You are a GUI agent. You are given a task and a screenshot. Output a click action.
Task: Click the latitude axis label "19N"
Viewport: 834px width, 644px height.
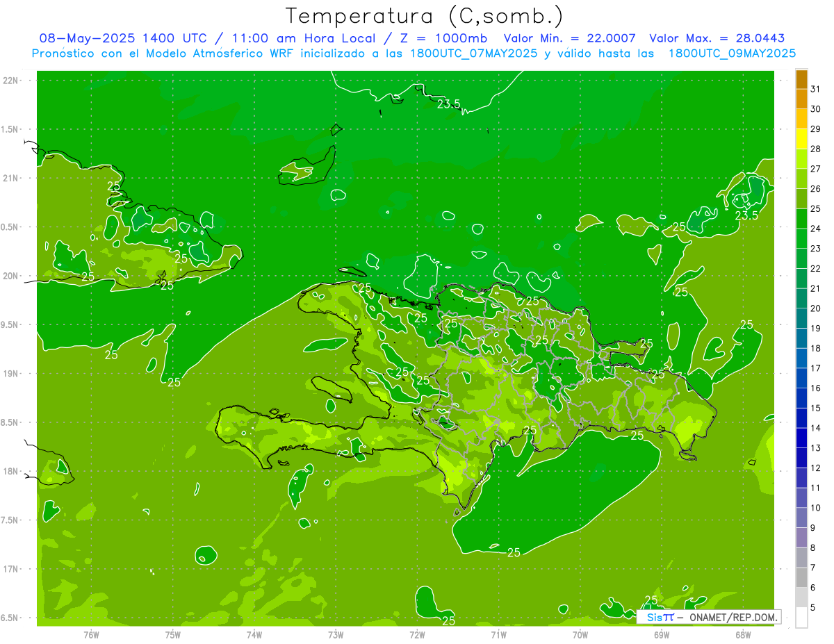12,374
